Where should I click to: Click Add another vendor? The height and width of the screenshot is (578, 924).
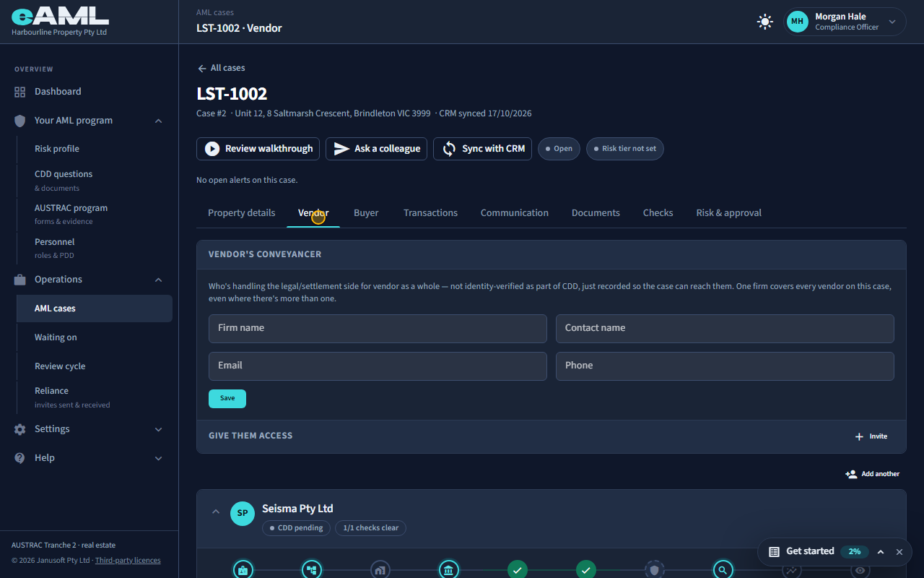click(x=873, y=474)
